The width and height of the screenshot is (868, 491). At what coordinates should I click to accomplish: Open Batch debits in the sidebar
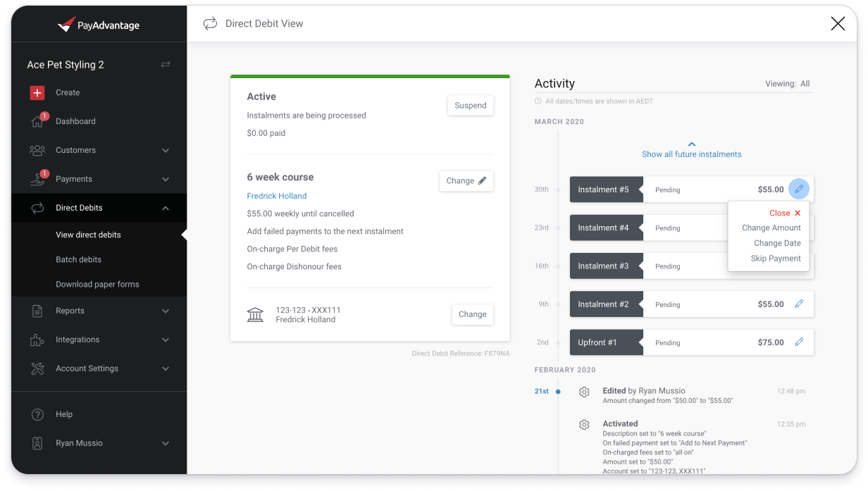click(78, 259)
